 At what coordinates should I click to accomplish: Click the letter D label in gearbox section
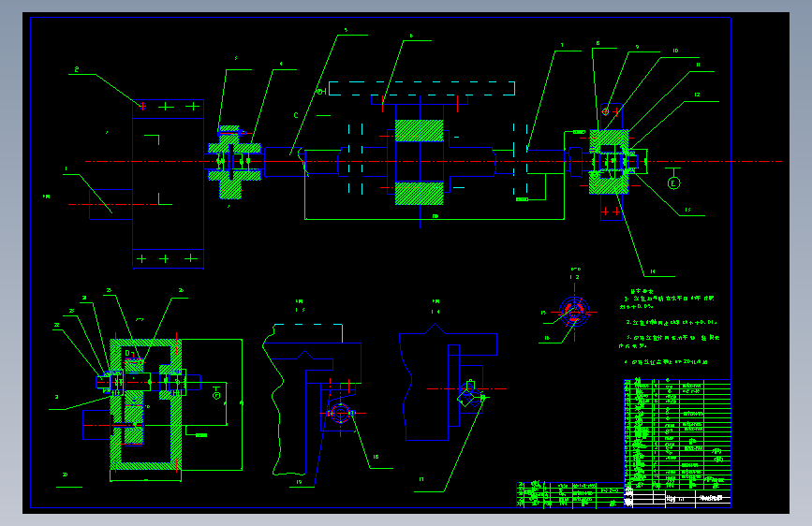128,353
